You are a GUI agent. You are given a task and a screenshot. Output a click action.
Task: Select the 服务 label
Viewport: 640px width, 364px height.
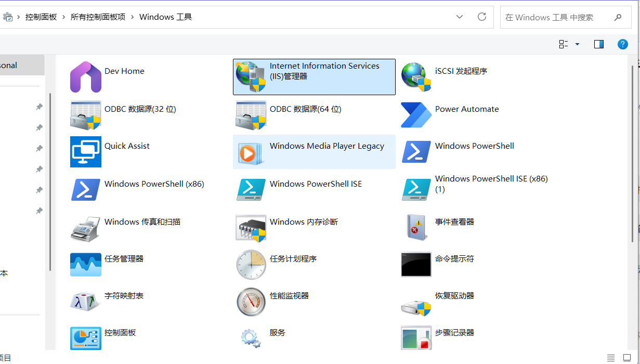click(278, 333)
